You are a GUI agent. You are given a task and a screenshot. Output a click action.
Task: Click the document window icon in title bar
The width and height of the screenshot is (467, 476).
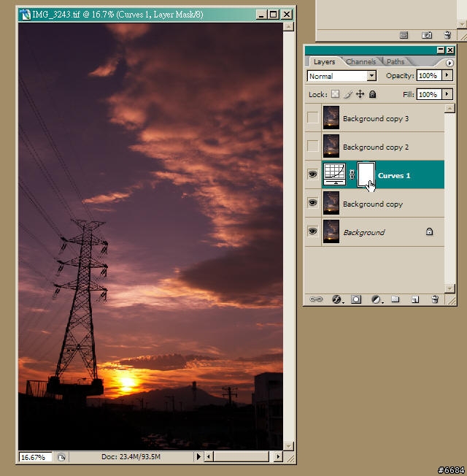point(26,15)
